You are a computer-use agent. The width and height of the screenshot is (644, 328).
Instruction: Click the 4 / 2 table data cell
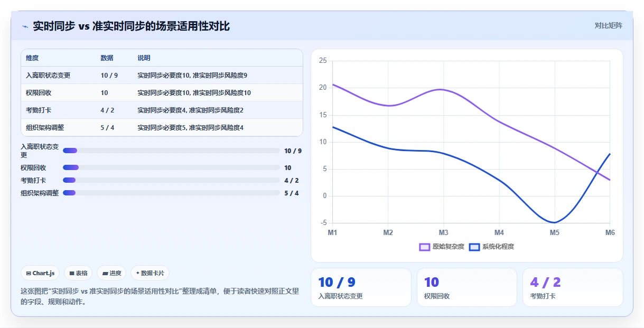tap(107, 110)
